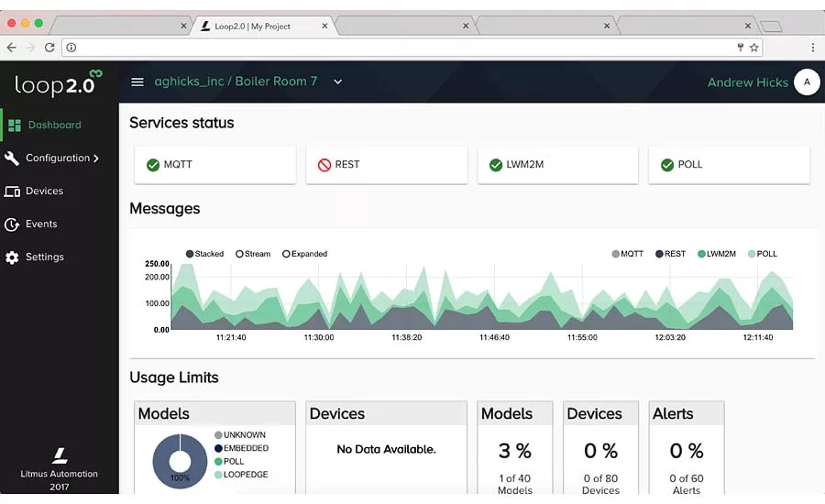Open the LWM2M service card
Viewport: 825px width, 504px height.
point(557,165)
